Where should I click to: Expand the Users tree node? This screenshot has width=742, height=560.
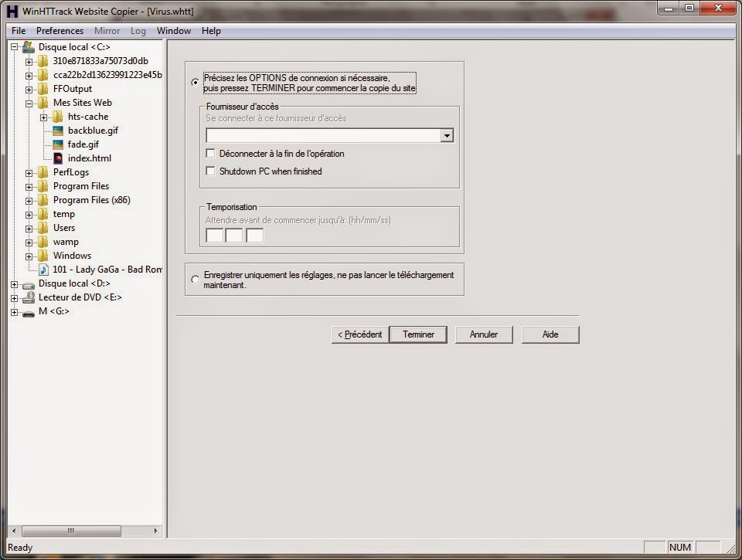29,229
